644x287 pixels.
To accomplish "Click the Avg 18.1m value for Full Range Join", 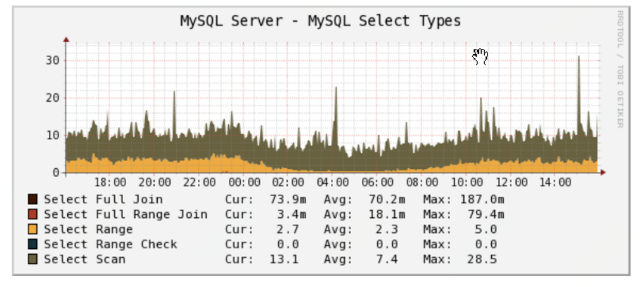I will tap(387, 214).
